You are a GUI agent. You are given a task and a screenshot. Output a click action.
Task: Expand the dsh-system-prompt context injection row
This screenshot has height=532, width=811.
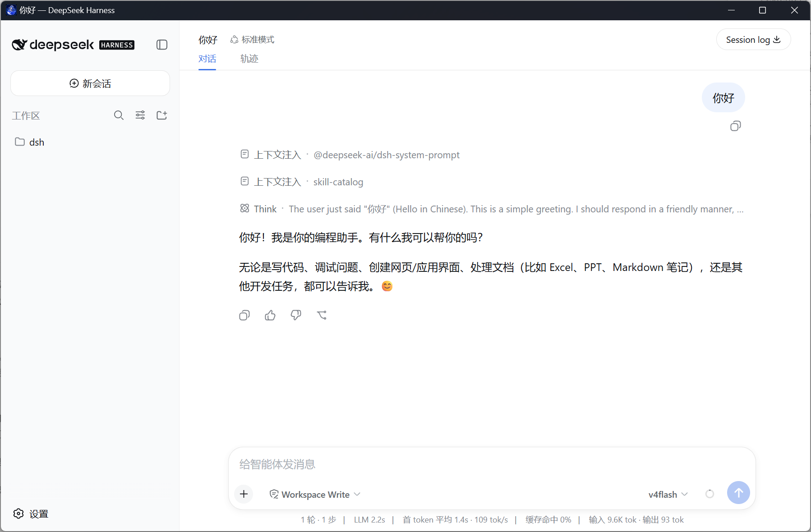pos(350,155)
